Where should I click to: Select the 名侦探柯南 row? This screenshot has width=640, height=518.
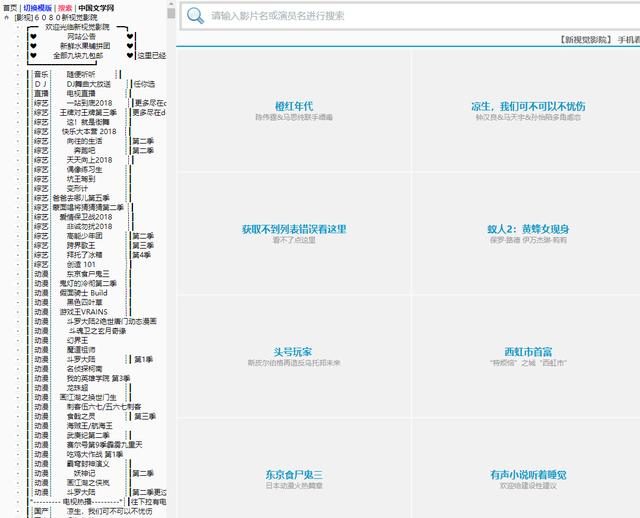84,369
